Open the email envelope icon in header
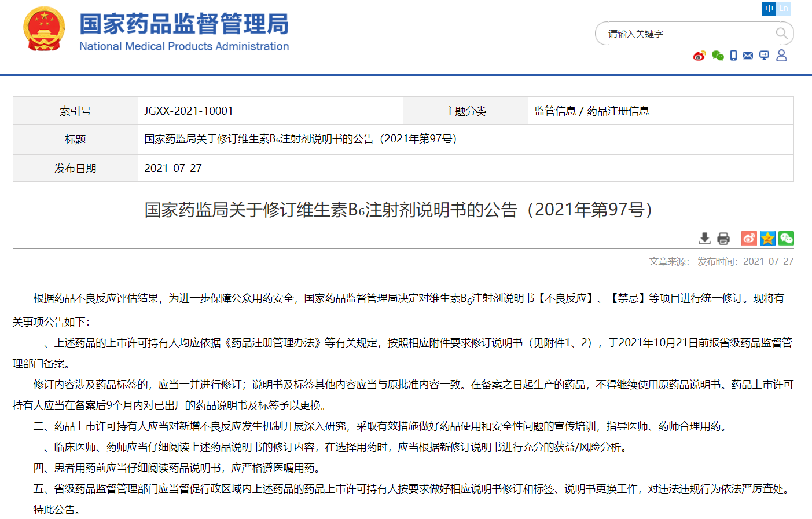812x519 pixels. pyautogui.click(x=748, y=56)
